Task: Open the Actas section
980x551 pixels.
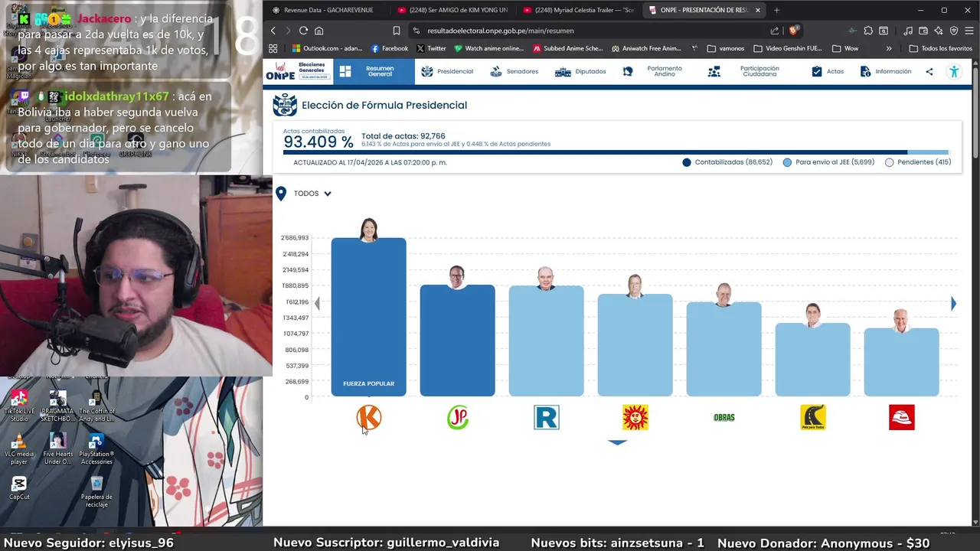Action: point(827,71)
